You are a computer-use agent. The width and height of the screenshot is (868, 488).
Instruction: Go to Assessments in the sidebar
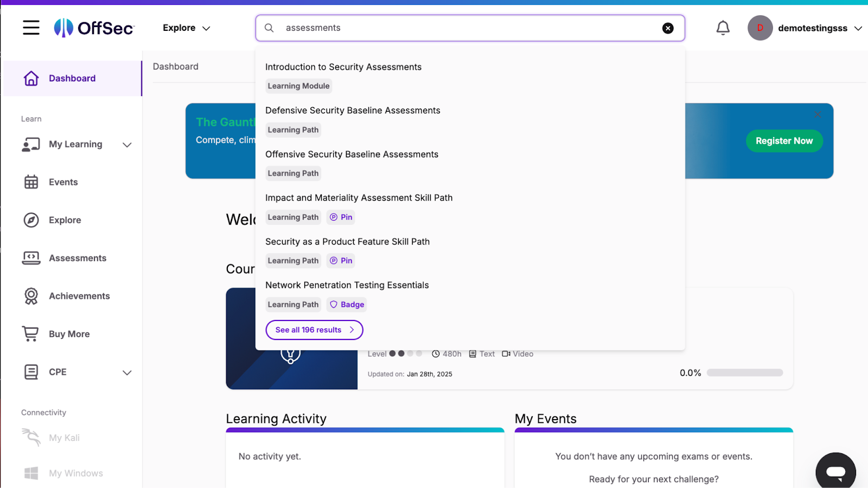pos(77,258)
